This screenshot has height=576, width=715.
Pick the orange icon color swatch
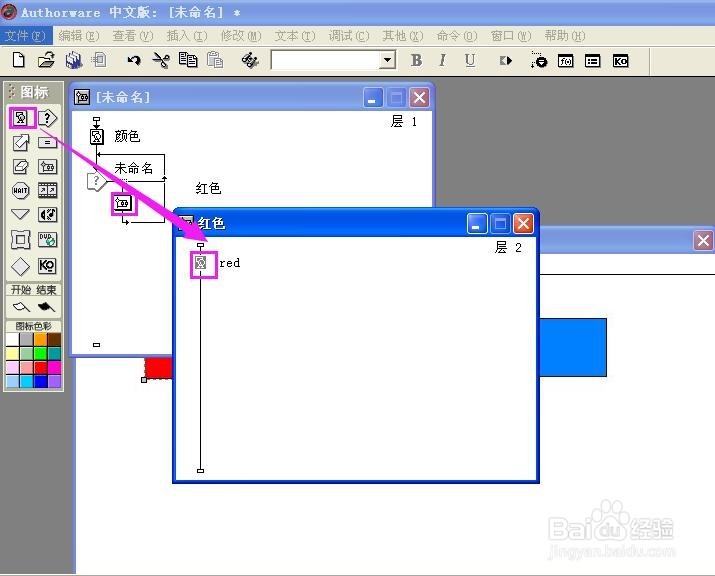(41, 339)
